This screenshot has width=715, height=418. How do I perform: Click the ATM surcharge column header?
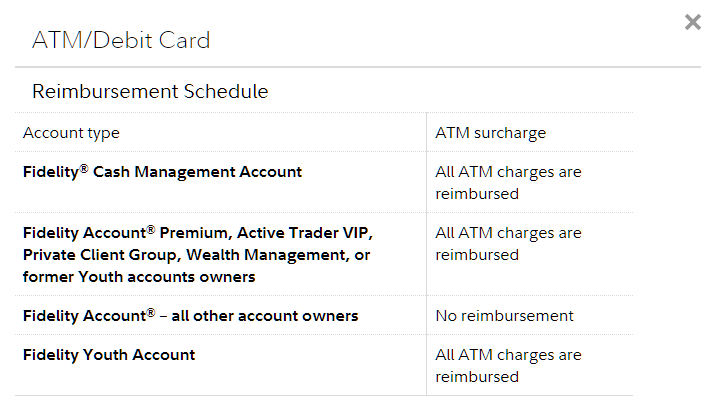(x=490, y=133)
